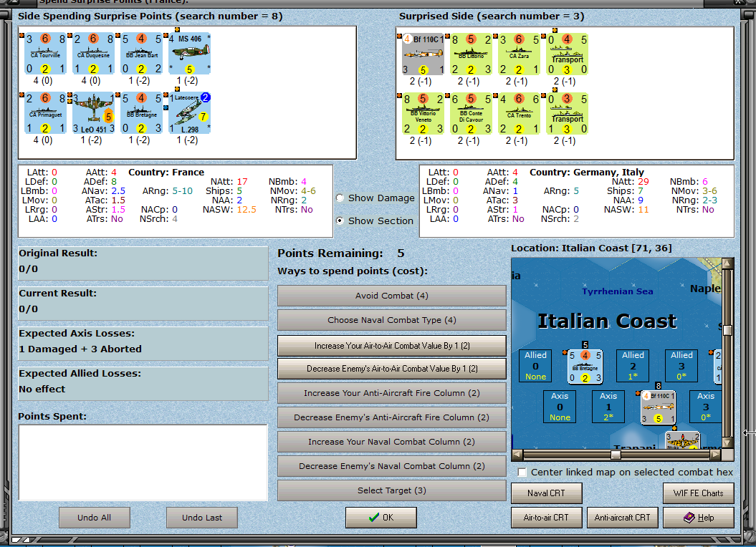Click Bf 110C counter on the map
This screenshot has width=756, height=547.
pos(658,407)
